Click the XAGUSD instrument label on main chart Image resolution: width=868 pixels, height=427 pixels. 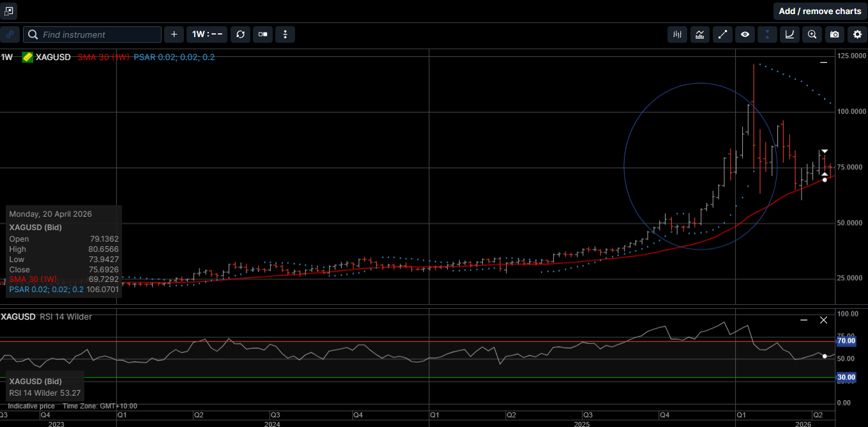click(x=54, y=57)
